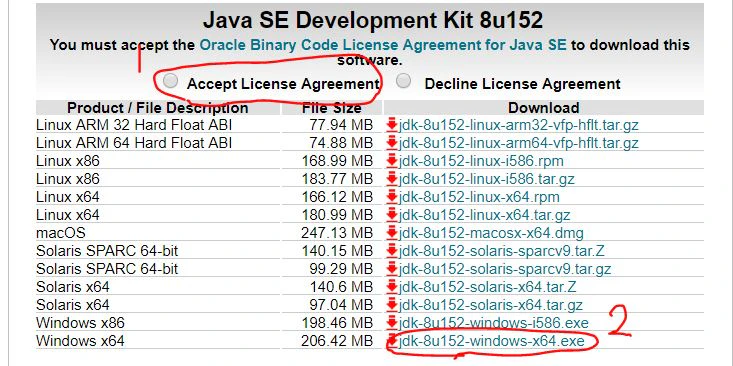The width and height of the screenshot is (733, 366).
Task: Click red download arrow for linux-arm32 package
Action: point(392,125)
